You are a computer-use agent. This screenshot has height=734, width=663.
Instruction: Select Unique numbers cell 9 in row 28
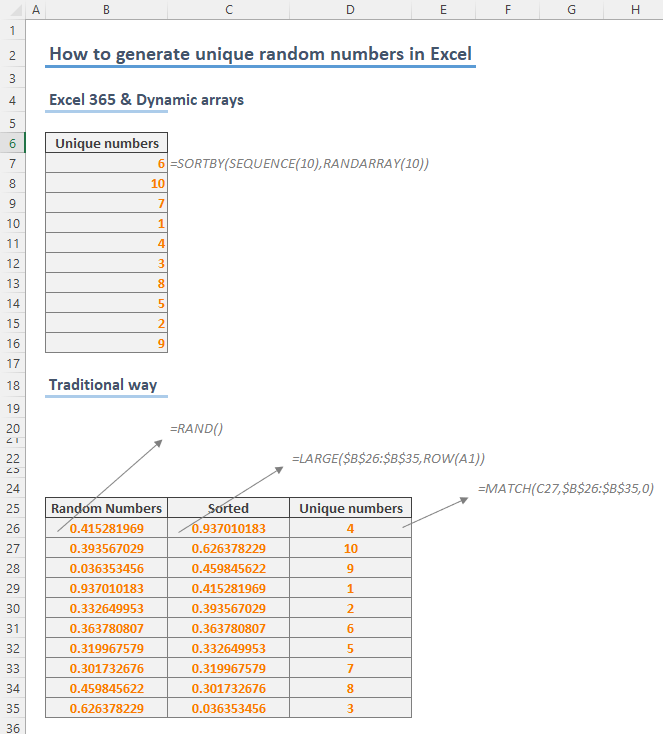click(351, 568)
